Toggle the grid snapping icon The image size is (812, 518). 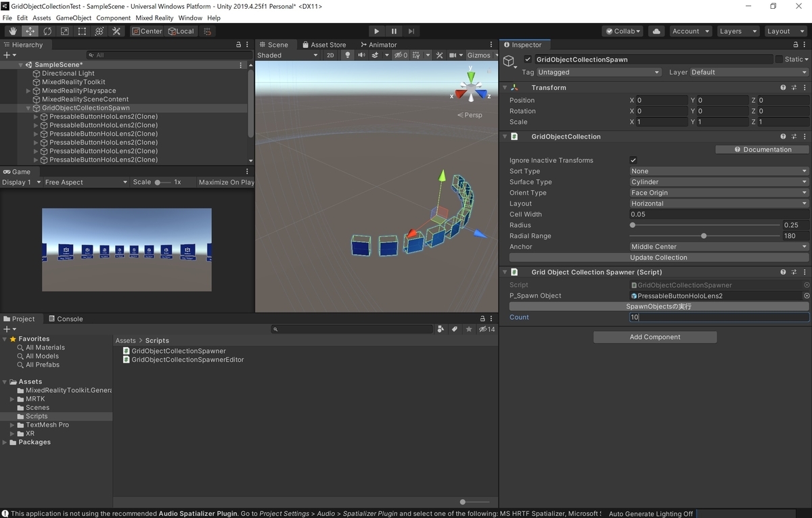click(x=208, y=31)
